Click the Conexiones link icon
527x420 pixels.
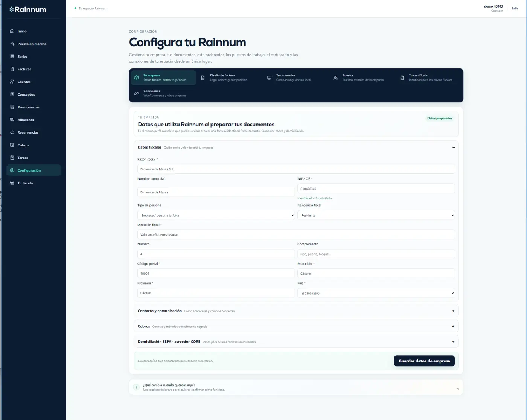click(x=137, y=93)
